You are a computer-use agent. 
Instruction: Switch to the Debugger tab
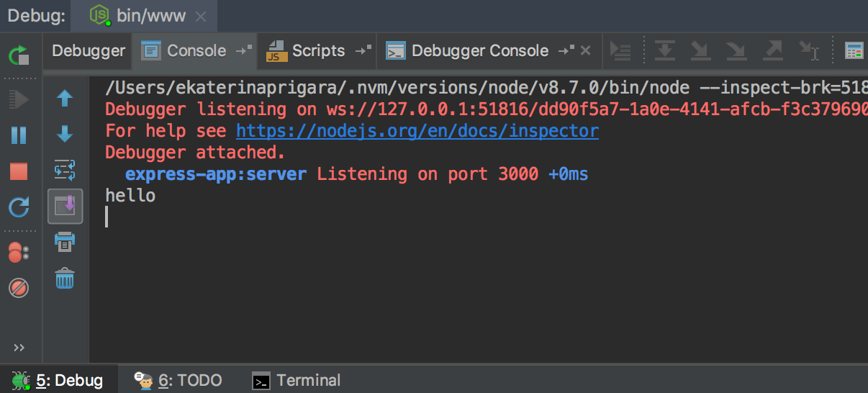tap(89, 51)
